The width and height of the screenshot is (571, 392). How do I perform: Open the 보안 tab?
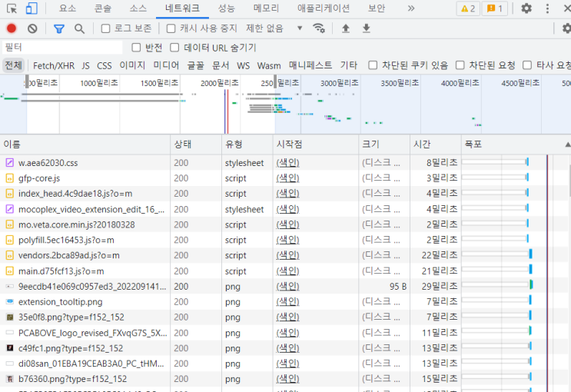click(377, 8)
